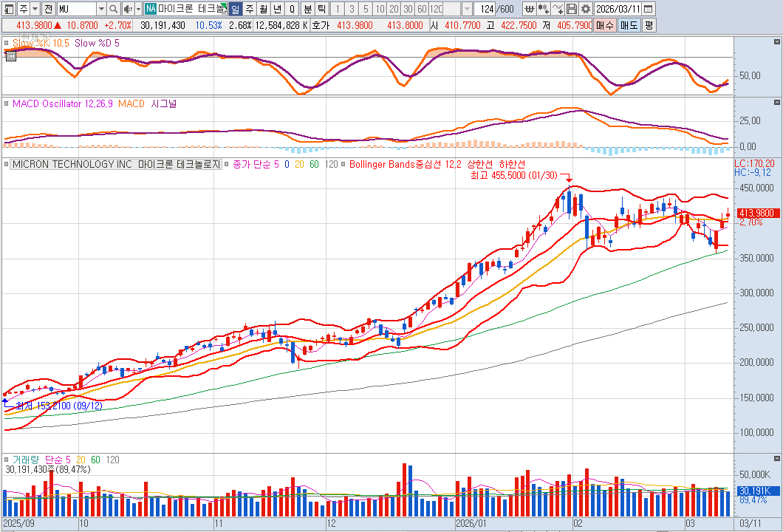Click the speaker sound icon
Viewport: 783px width, 532px height.
pyautogui.click(x=127, y=9)
